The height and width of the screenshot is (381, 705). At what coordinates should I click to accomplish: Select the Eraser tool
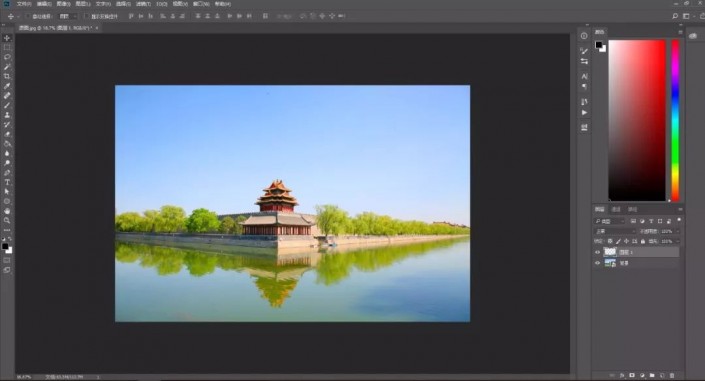point(7,134)
